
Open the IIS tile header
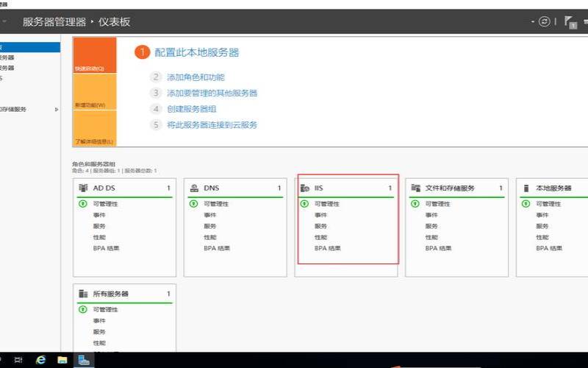(x=346, y=188)
